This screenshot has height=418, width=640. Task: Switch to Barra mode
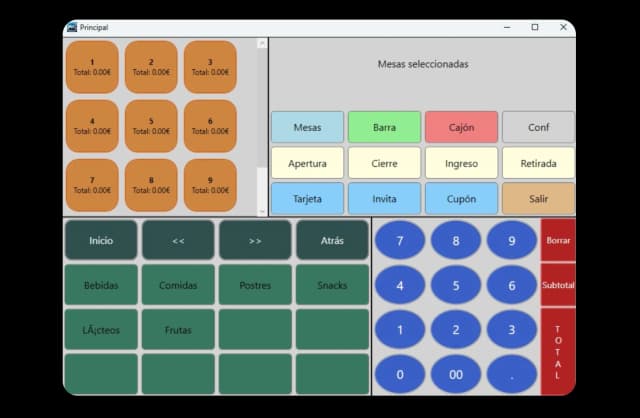pos(384,127)
